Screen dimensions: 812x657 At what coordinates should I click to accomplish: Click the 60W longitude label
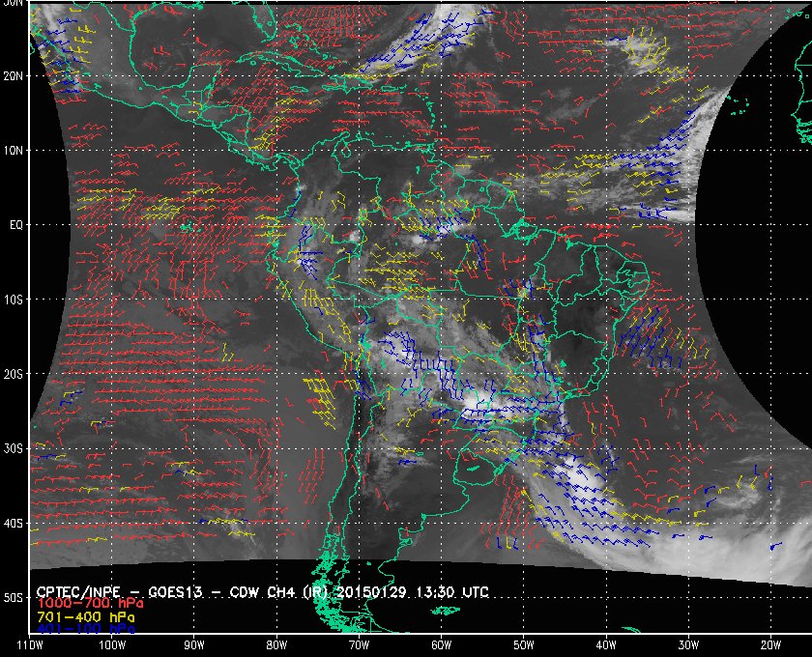[441, 644]
